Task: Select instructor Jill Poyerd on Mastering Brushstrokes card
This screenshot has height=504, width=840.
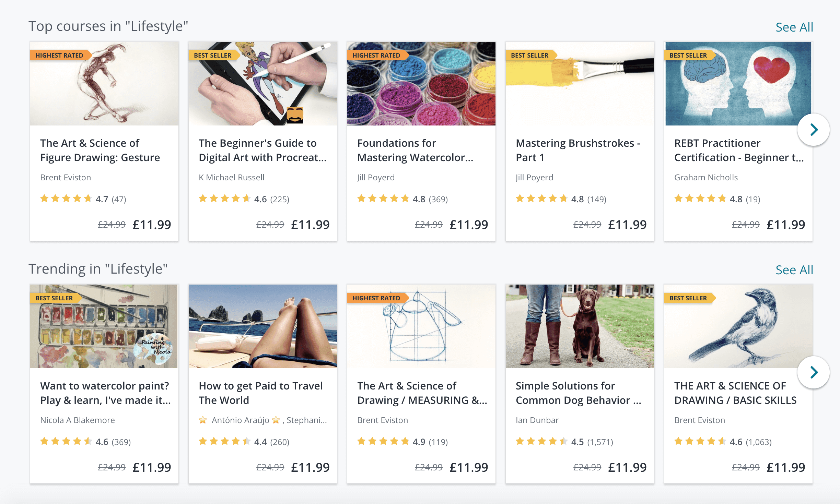Action: [x=534, y=177]
